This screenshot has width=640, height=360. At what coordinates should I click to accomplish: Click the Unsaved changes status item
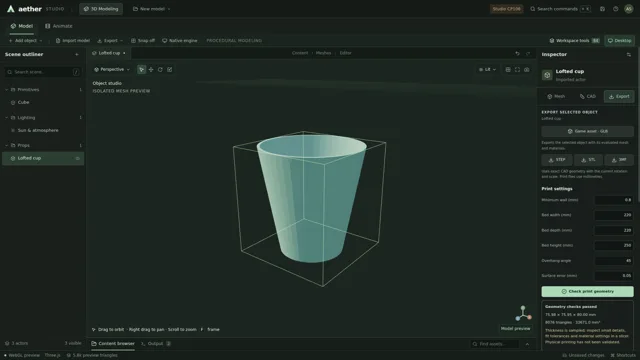click(x=583, y=355)
